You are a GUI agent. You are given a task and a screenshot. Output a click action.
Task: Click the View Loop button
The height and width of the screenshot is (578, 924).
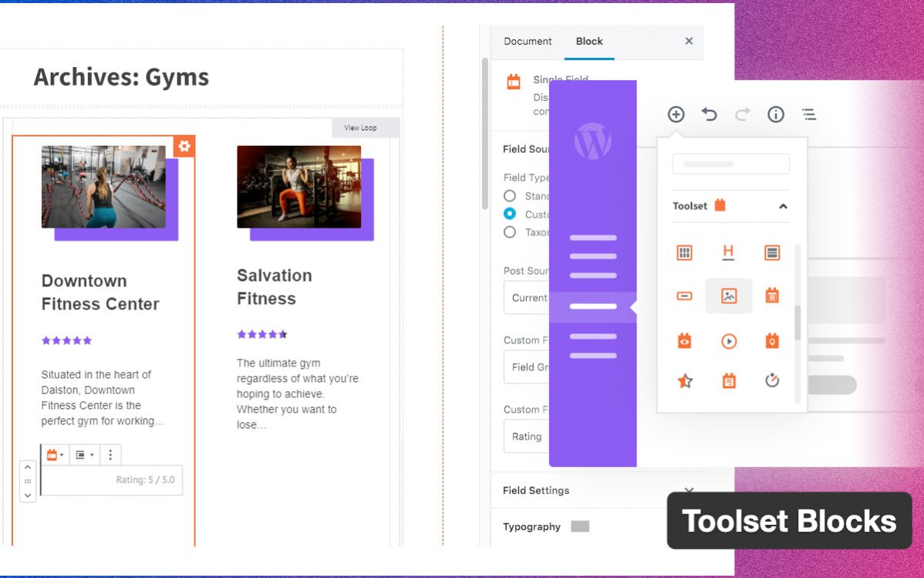(366, 127)
